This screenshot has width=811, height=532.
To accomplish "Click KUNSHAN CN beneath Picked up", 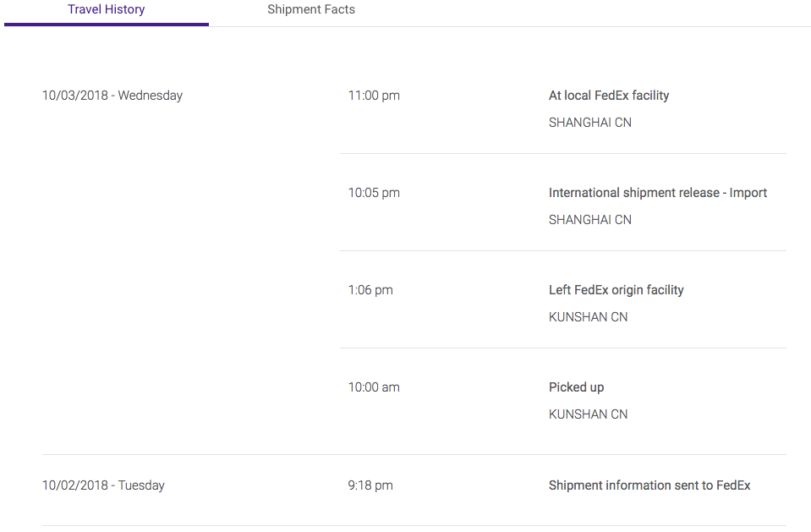I will 589,414.
